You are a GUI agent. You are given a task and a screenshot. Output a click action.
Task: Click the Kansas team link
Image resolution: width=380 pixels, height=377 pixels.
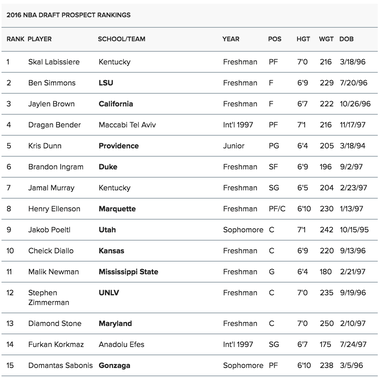coord(111,251)
